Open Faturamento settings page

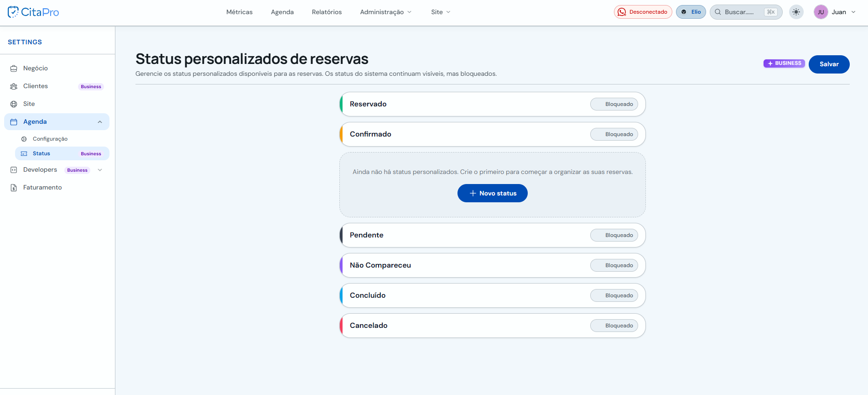tap(57, 187)
